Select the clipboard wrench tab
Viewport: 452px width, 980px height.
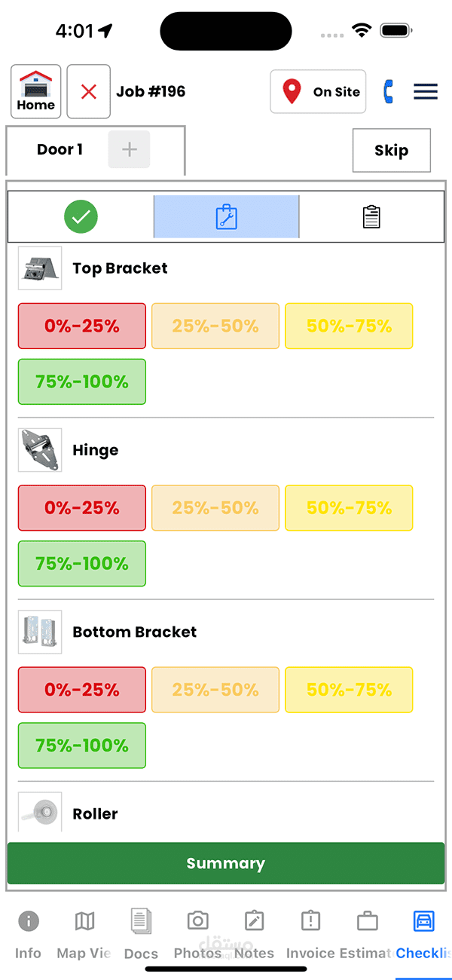226,217
